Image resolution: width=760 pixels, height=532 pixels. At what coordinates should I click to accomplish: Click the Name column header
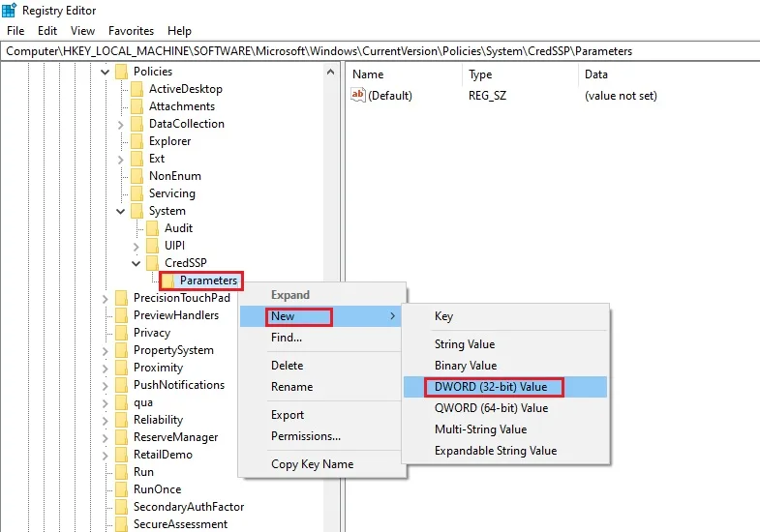[405, 74]
